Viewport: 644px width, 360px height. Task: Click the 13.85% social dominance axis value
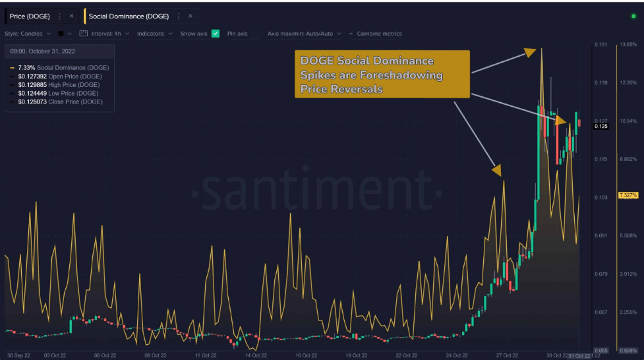coord(628,44)
